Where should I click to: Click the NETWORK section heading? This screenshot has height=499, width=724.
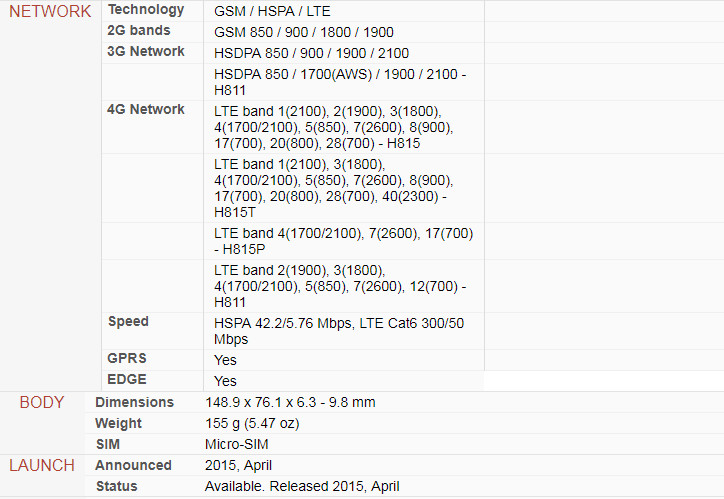(50, 11)
